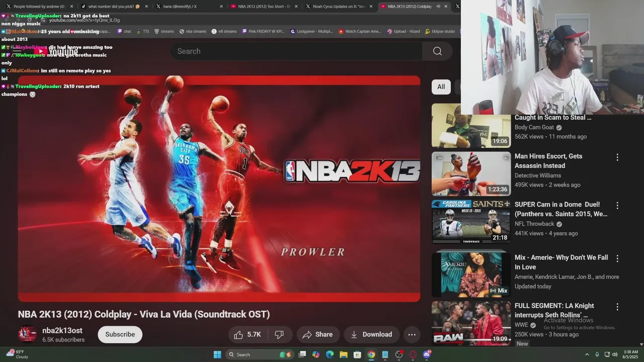644x362 pixels.
Task: Click 'NBA 2K13 (2012) Coldplay - Viva La Vida' title
Action: pos(144,314)
